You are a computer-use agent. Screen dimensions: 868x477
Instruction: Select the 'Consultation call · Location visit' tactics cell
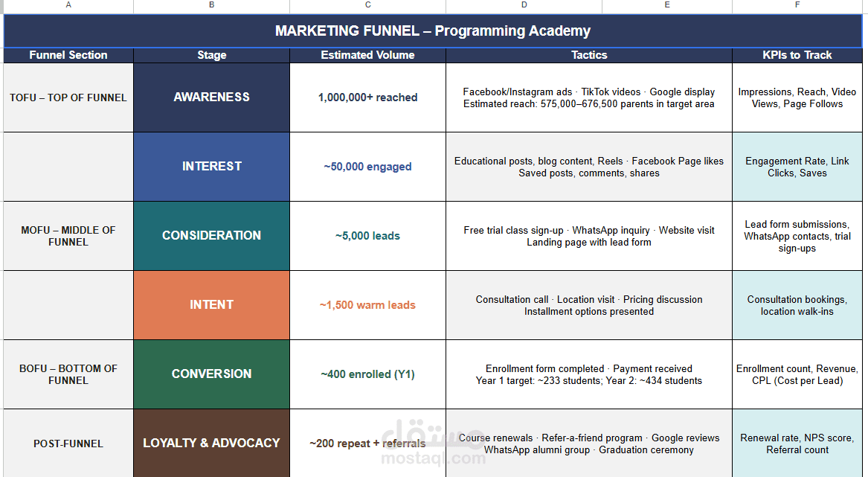pyautogui.click(x=589, y=305)
